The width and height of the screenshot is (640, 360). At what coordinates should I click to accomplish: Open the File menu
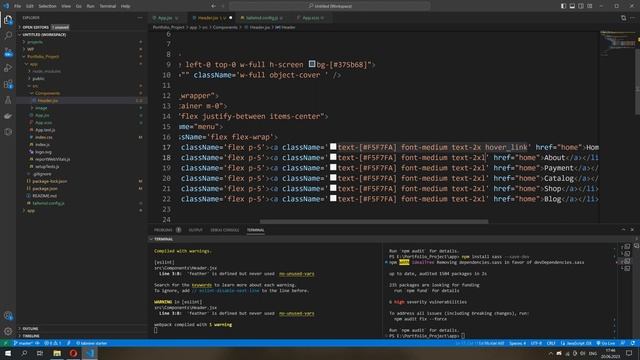18,6
